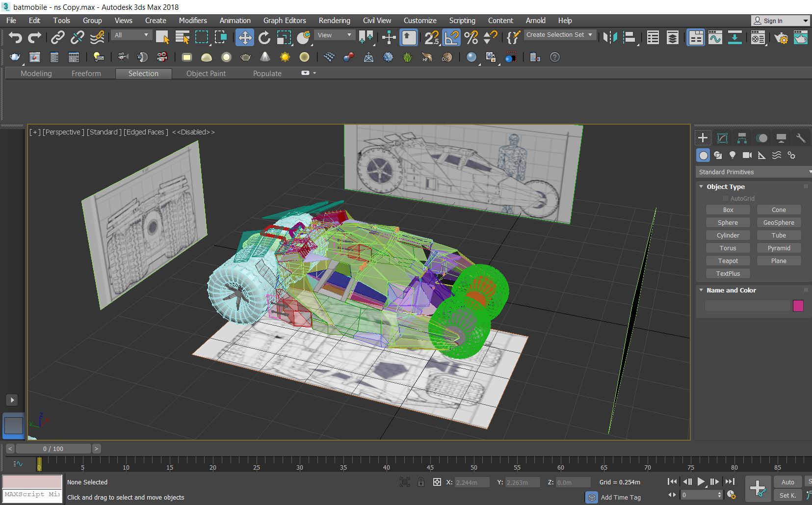
Task: Click the Bind to Space Warp icon
Action: (97, 37)
